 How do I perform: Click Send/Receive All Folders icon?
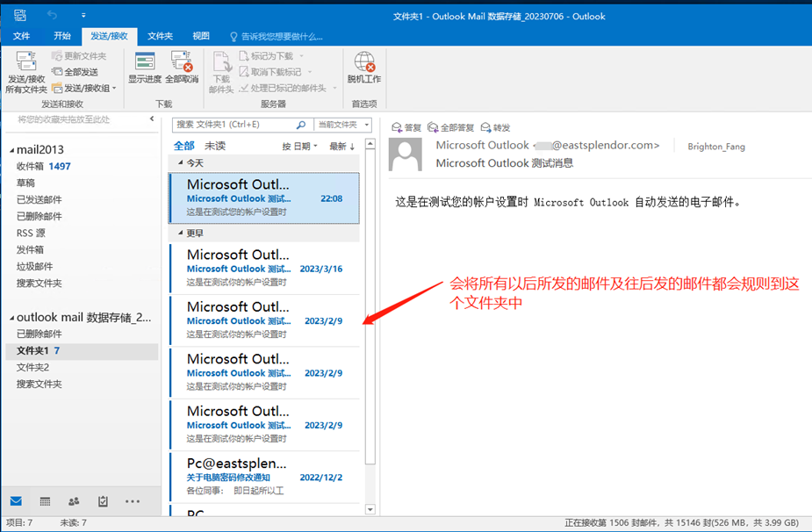click(26, 72)
